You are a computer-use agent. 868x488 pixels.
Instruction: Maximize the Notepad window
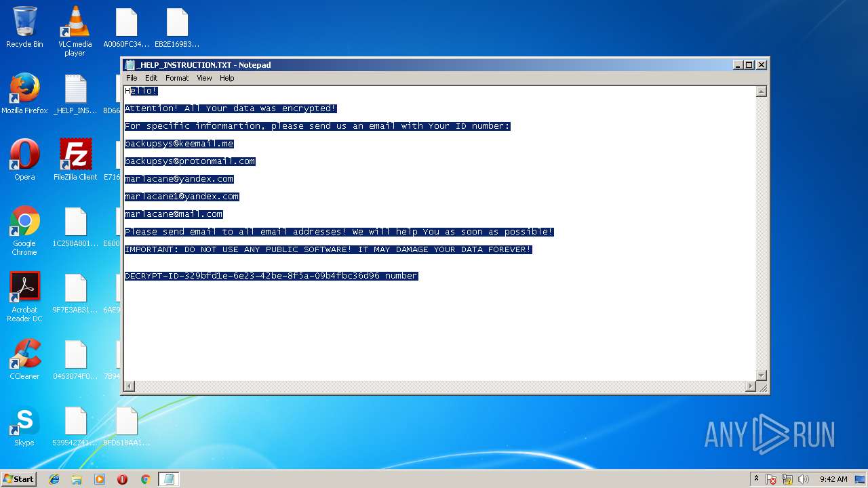(x=749, y=65)
